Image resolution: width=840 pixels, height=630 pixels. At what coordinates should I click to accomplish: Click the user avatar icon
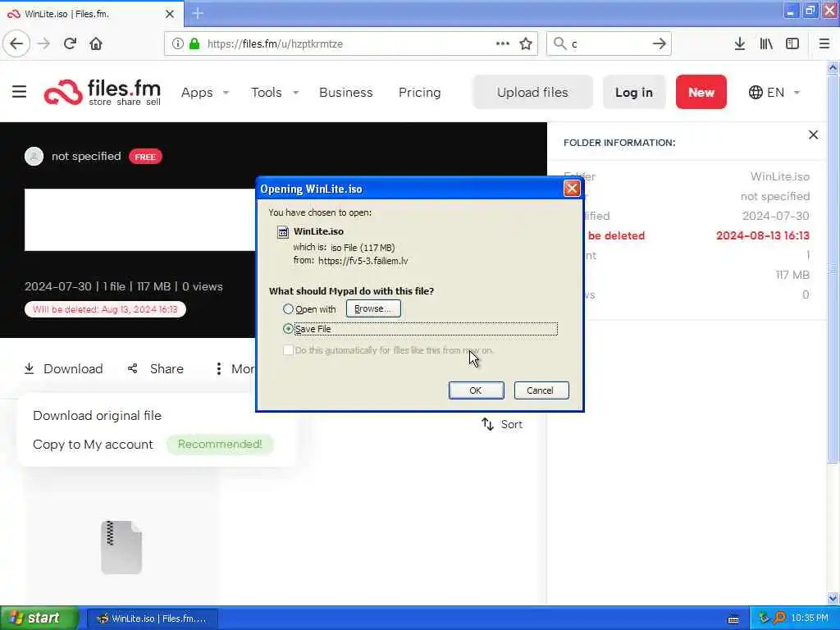(x=34, y=157)
